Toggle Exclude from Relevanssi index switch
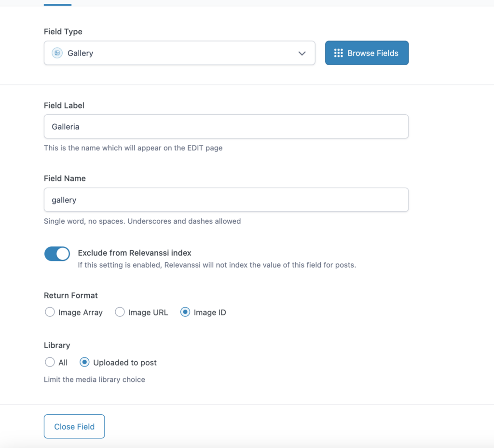 coord(57,254)
